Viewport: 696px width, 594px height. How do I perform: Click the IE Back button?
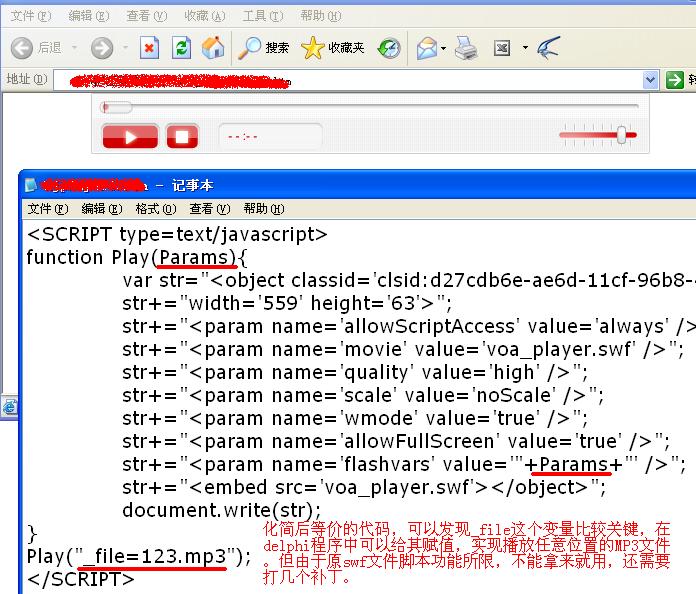pos(36,47)
